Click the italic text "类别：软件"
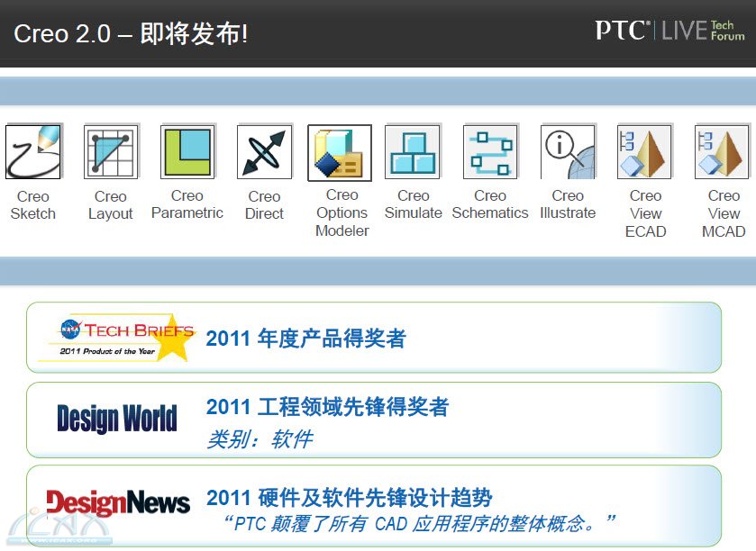756x551 pixels. [260, 439]
